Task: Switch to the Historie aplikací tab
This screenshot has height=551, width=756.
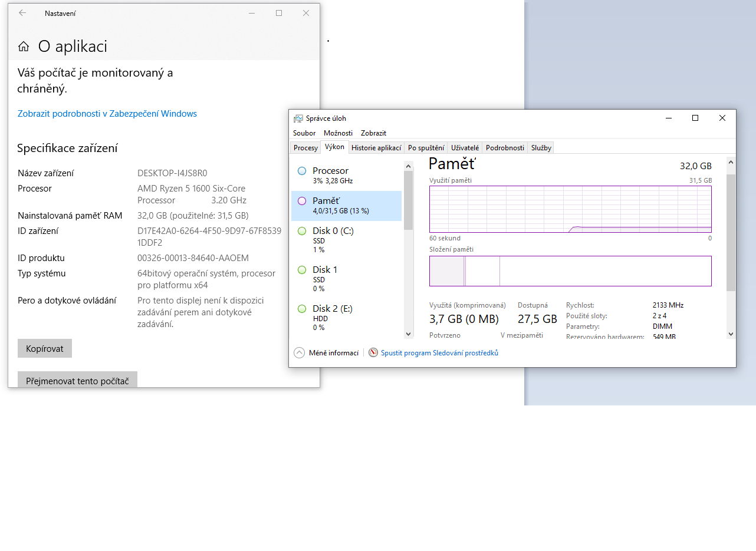Action: 376,148
